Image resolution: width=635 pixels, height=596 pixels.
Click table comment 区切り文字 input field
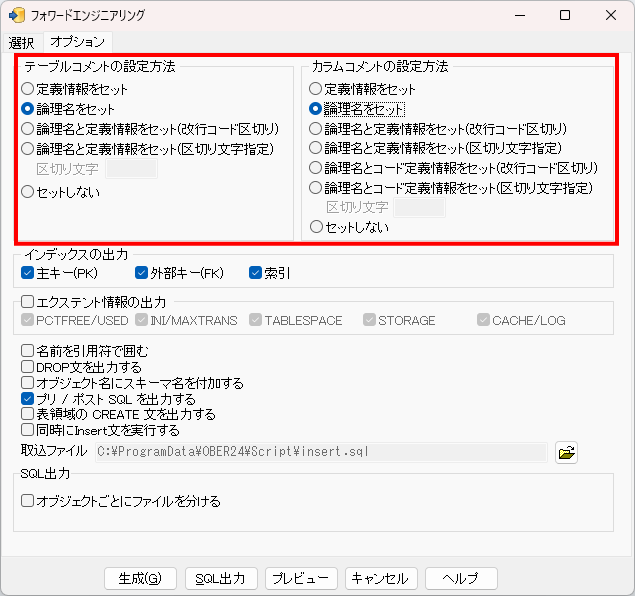(x=131, y=169)
